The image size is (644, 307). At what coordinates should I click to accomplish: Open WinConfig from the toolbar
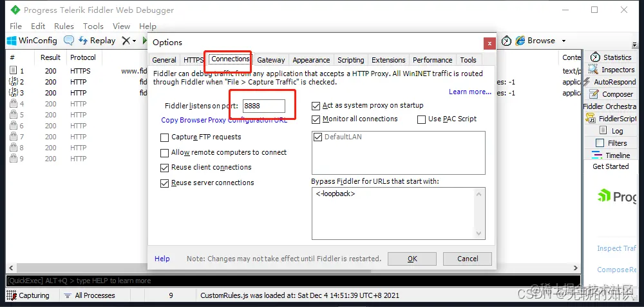[x=32, y=41]
